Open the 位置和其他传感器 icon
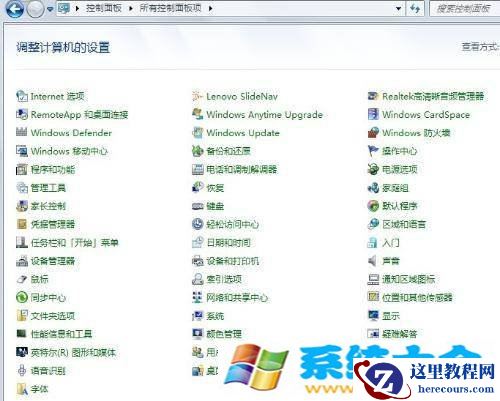 [x=373, y=297]
